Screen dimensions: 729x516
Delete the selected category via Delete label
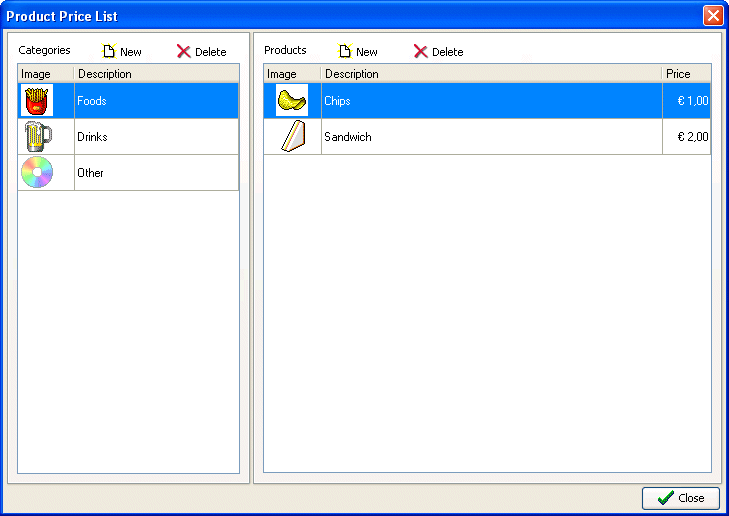tap(211, 52)
